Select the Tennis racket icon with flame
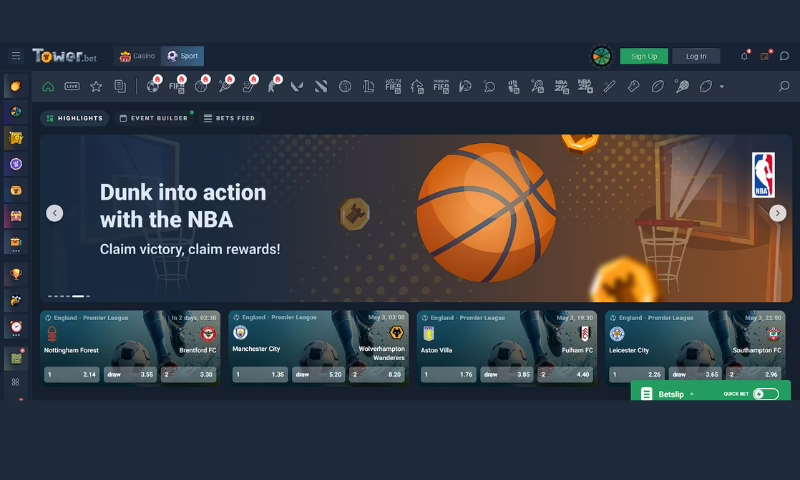 [x=226, y=86]
